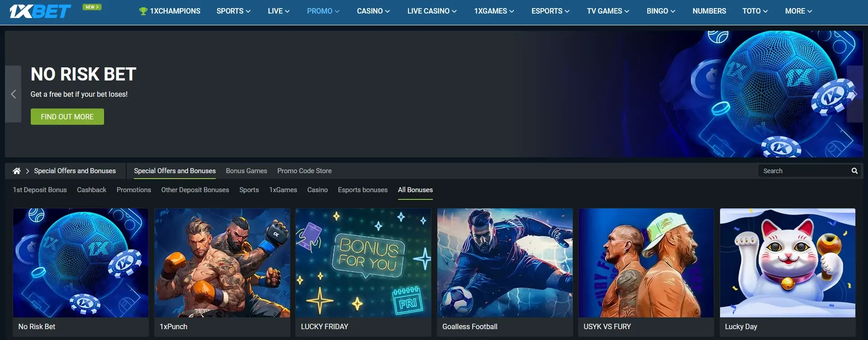Click into the Search field

coord(803,171)
